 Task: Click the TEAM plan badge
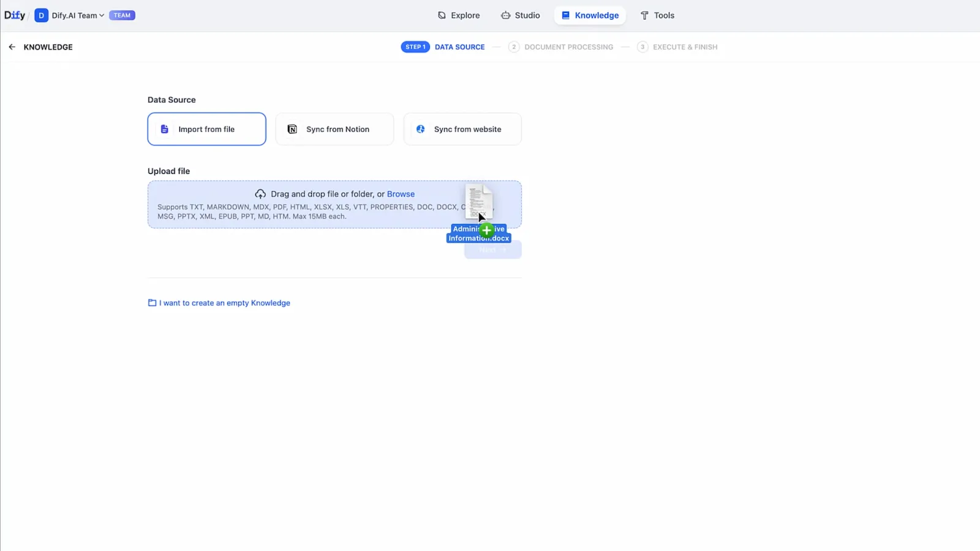pyautogui.click(x=122, y=15)
